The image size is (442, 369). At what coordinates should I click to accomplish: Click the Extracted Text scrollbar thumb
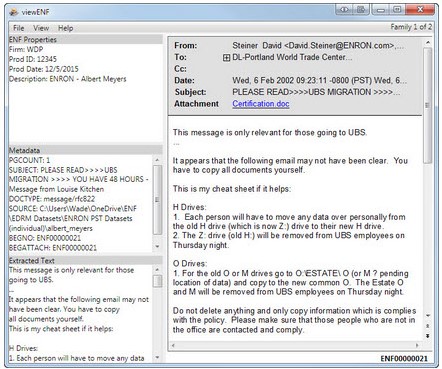point(157,281)
